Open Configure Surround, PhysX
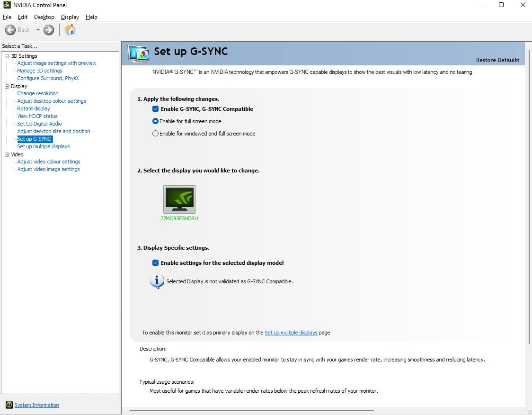 48,78
